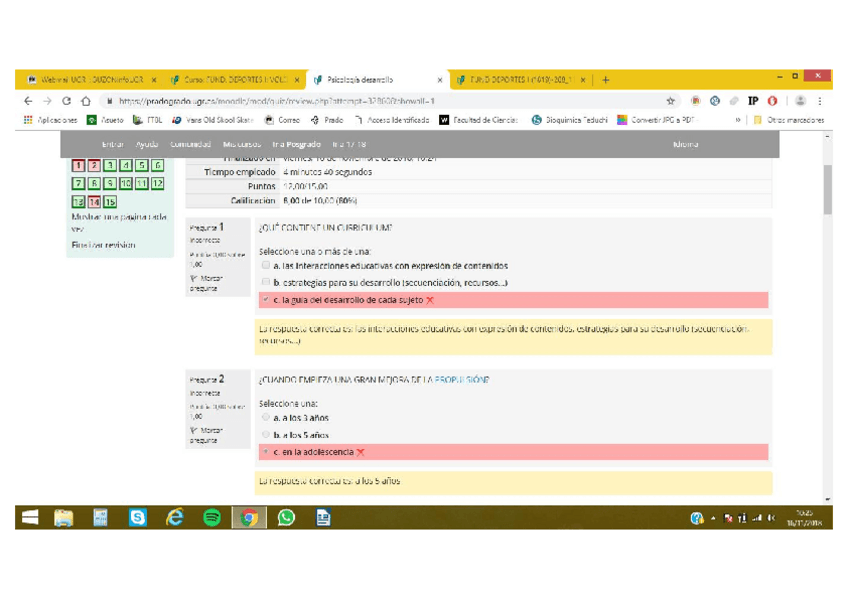Open the Chrome three-dot menu

(x=820, y=101)
